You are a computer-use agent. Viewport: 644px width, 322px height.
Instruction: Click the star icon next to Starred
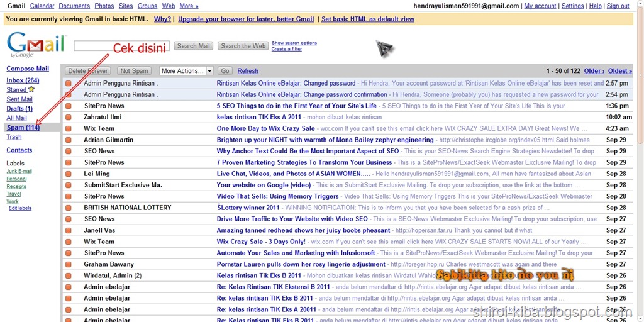[x=31, y=89]
